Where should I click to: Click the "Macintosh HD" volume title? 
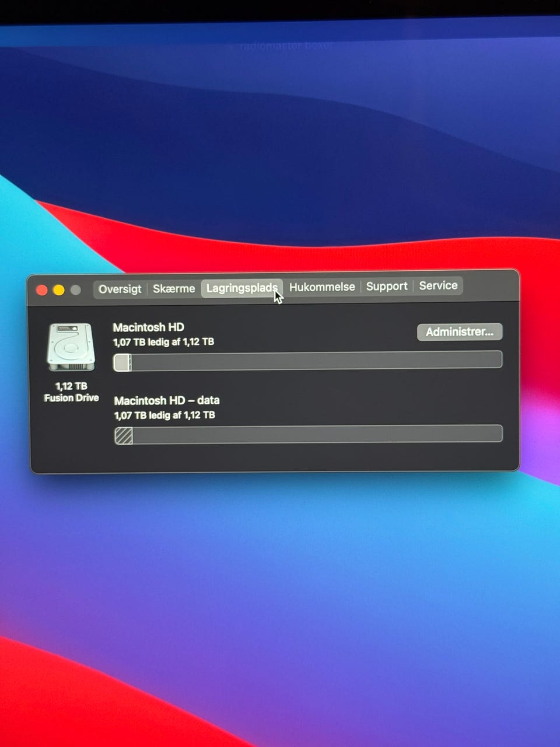[148, 327]
